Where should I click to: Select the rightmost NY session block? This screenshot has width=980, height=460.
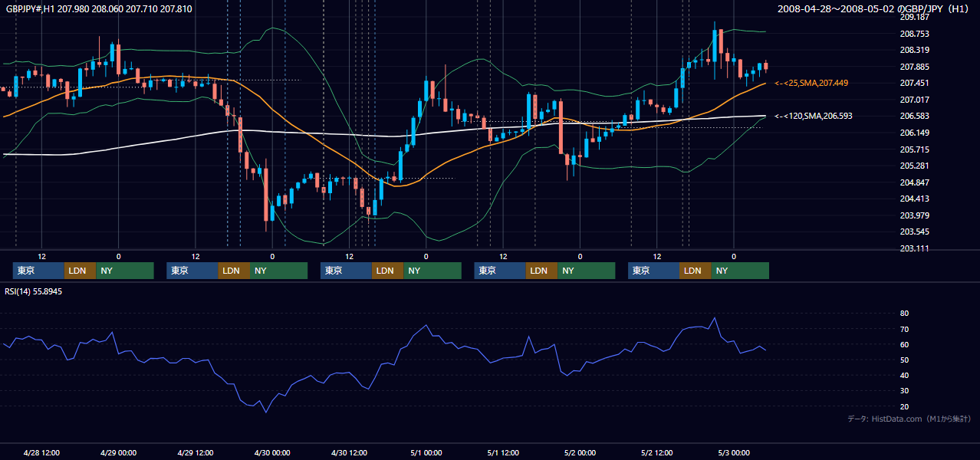pyautogui.click(x=739, y=271)
